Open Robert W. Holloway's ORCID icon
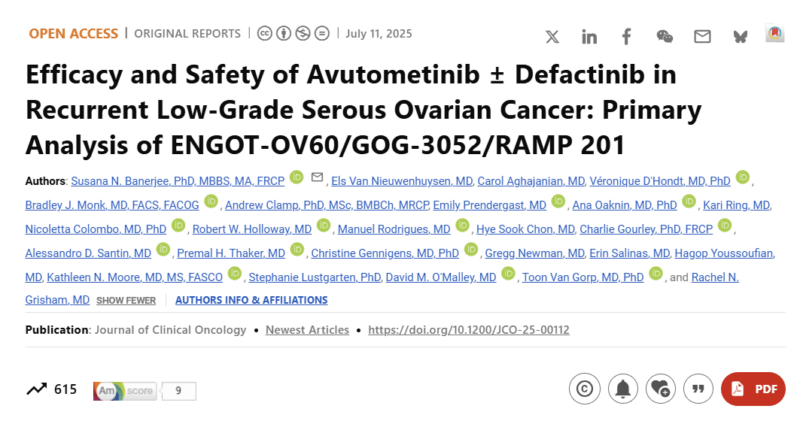800x430 pixels. tap(324, 225)
